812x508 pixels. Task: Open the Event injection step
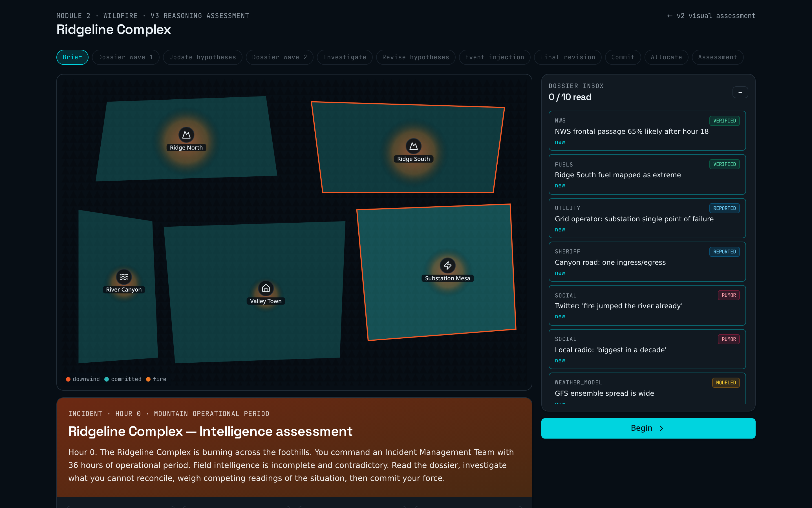[495, 57]
